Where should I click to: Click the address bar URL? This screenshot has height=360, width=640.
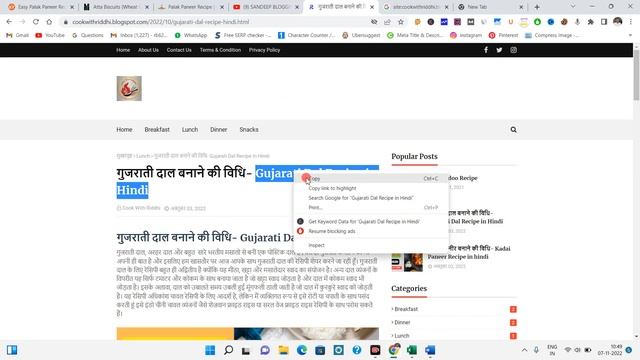pyautogui.click(x=160, y=22)
